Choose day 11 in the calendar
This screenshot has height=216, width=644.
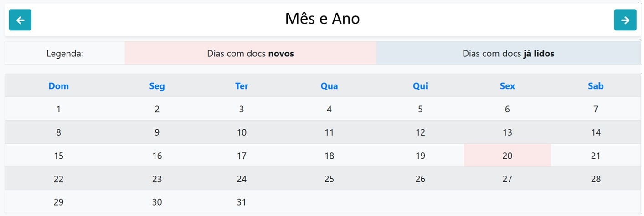coord(329,132)
